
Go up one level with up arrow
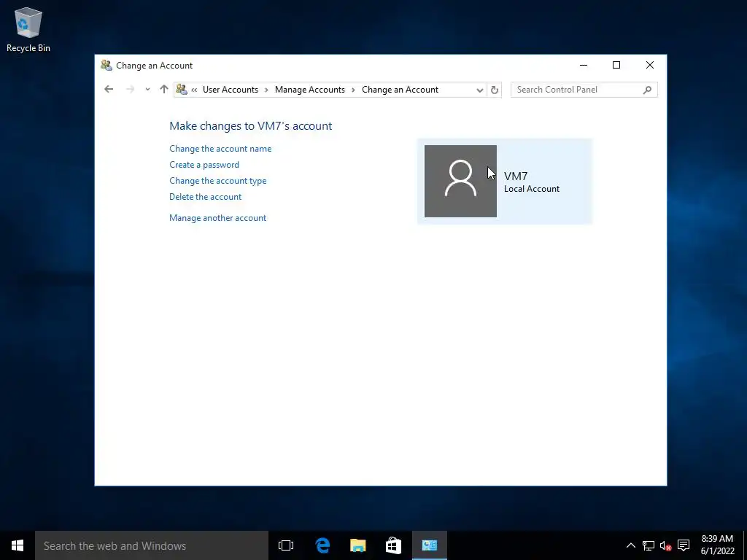tap(164, 89)
